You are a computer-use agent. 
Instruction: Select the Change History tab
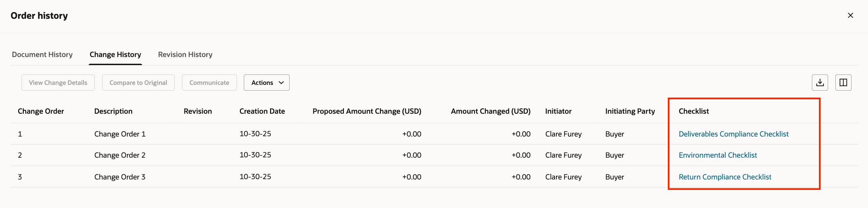(x=115, y=54)
